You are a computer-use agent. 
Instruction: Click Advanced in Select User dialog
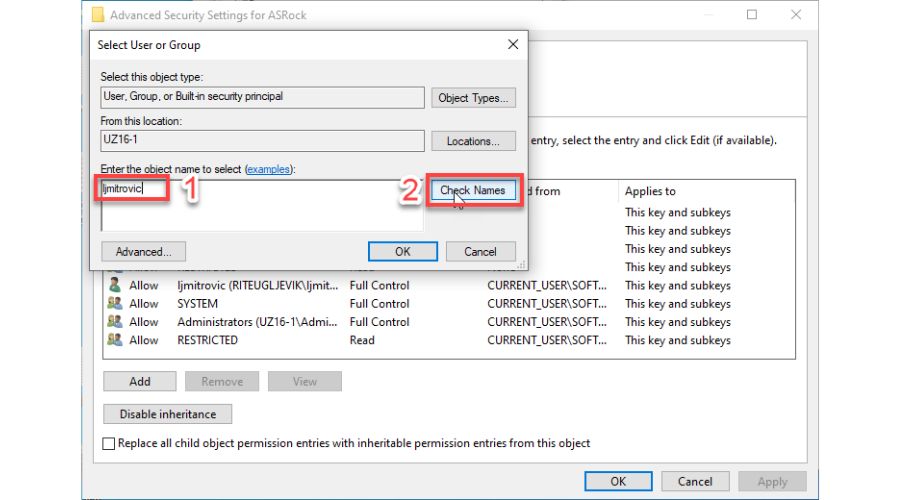coord(143,251)
